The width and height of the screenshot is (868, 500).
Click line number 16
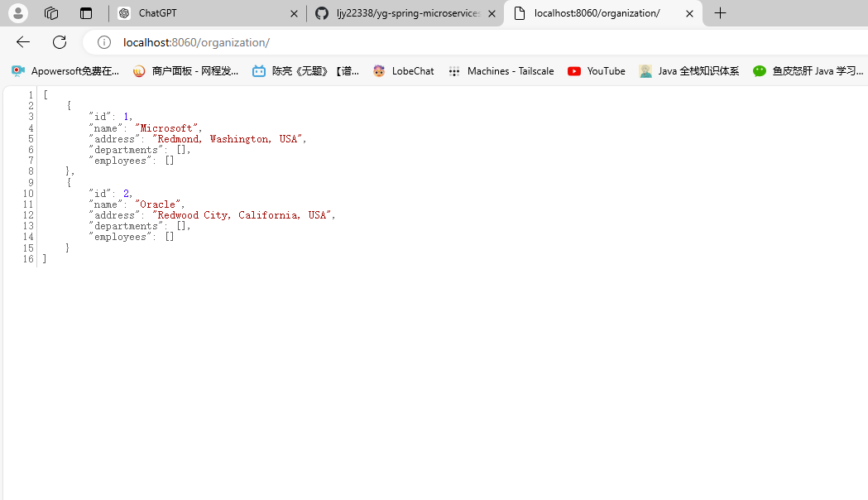point(28,258)
